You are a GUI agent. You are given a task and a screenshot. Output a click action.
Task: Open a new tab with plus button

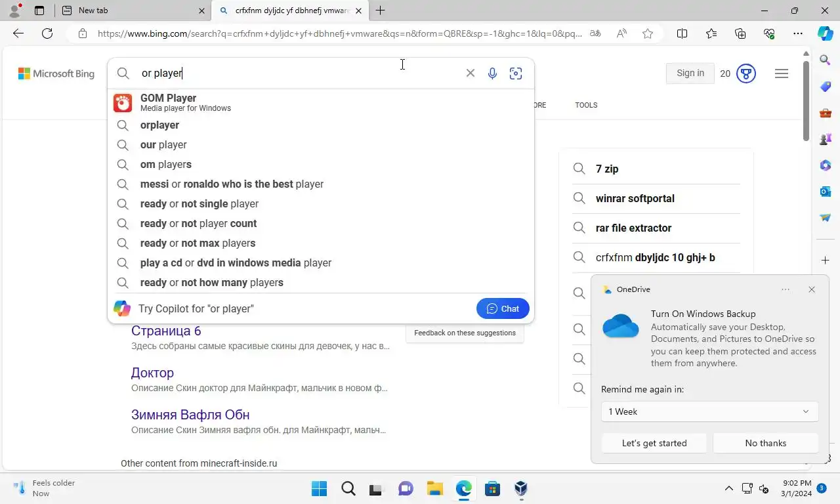pyautogui.click(x=380, y=10)
